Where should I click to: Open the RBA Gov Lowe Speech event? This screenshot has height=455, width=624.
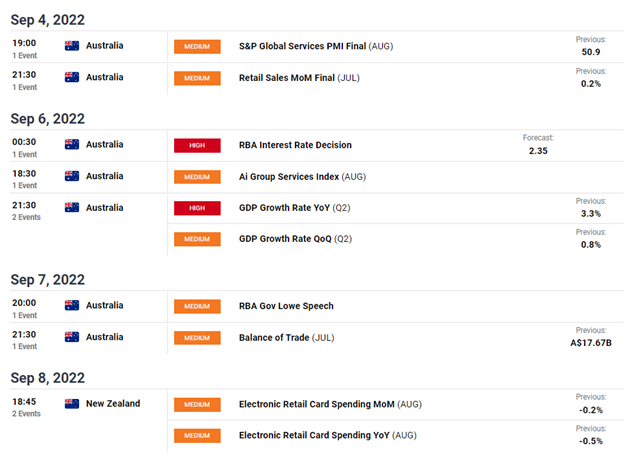(286, 306)
